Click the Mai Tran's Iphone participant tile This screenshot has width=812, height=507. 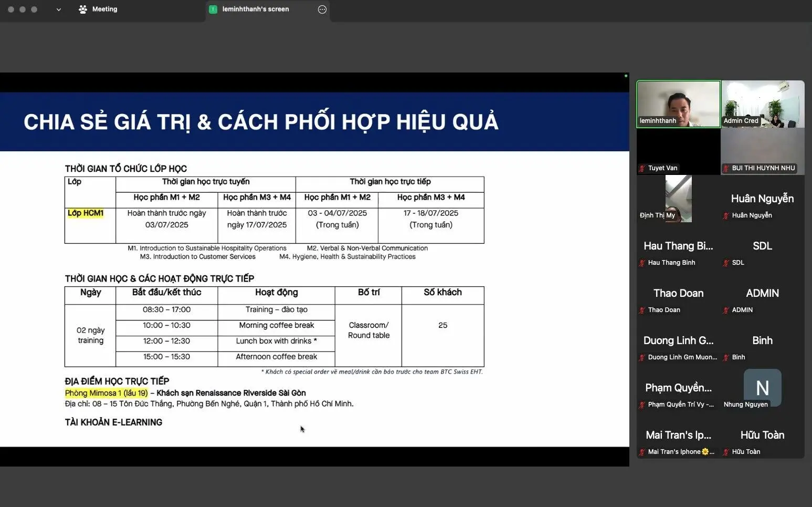click(678, 440)
